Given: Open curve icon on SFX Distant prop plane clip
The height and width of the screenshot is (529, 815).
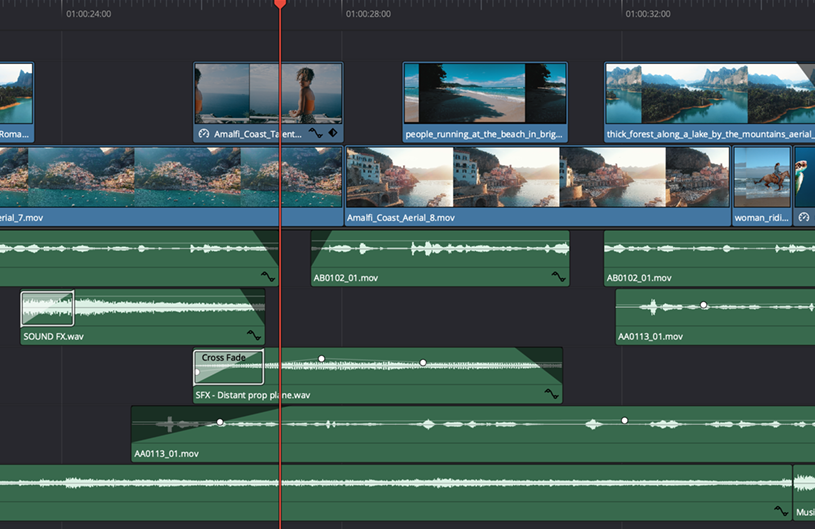Looking at the screenshot, I should (551, 394).
